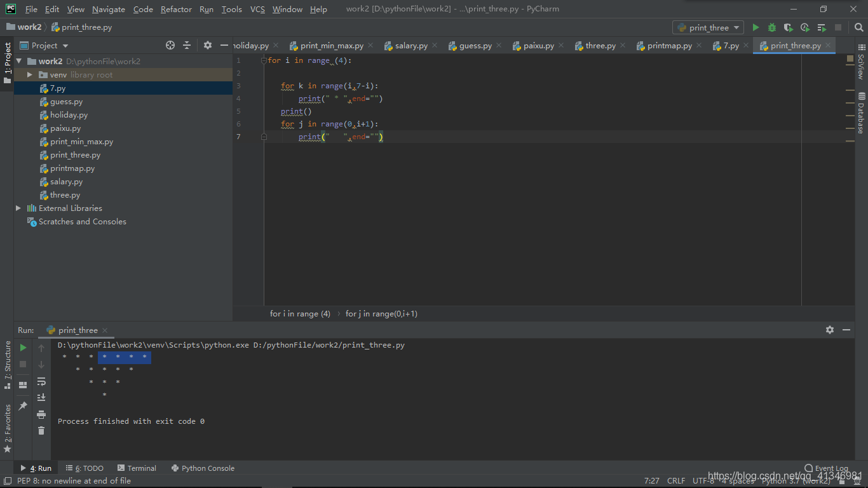Click the fold end marker on line 7
The image size is (868, 488).
coord(264,137)
